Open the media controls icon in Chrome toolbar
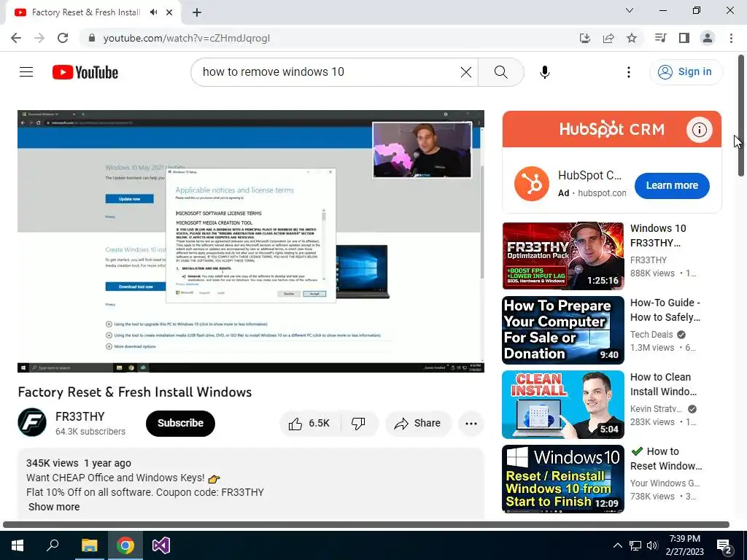This screenshot has height=560, width=747. [660, 38]
